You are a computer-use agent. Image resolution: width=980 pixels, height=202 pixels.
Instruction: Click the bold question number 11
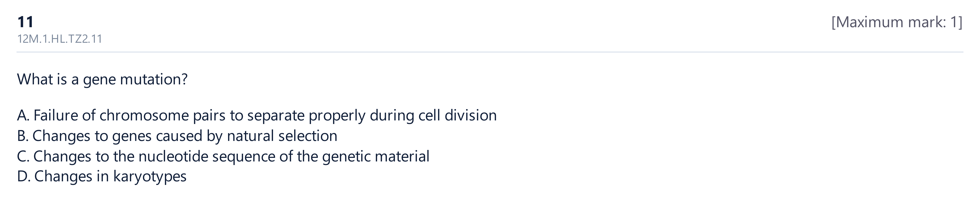(26, 22)
